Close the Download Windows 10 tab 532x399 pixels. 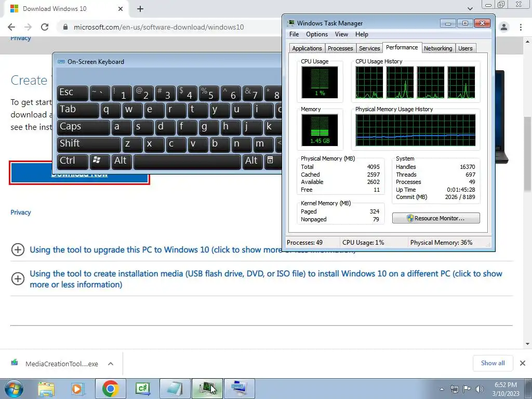tap(121, 9)
